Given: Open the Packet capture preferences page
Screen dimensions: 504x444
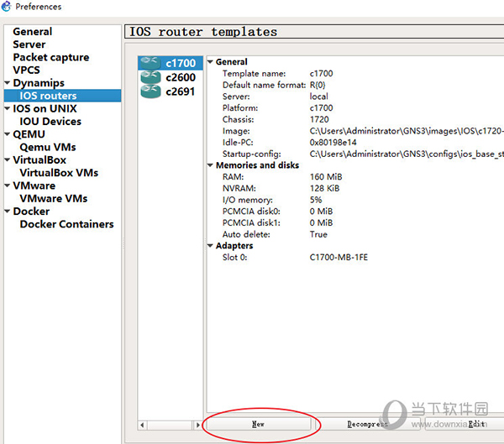Looking at the screenshot, I should click(51, 57).
